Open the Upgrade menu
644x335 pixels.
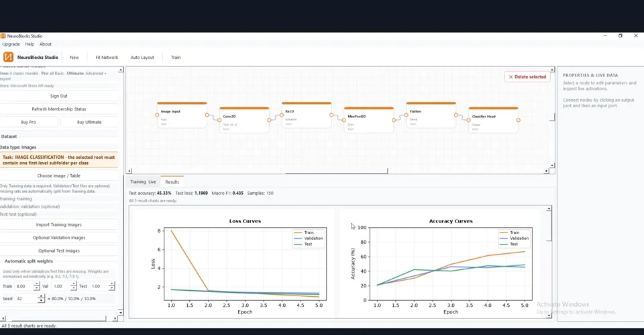click(11, 44)
